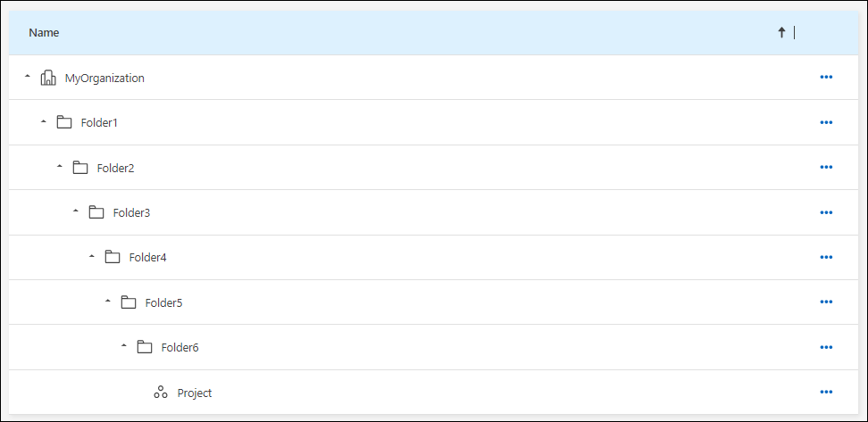The image size is (868, 422).
Task: Click the sort ascending arrow in header
Action: pos(781,33)
